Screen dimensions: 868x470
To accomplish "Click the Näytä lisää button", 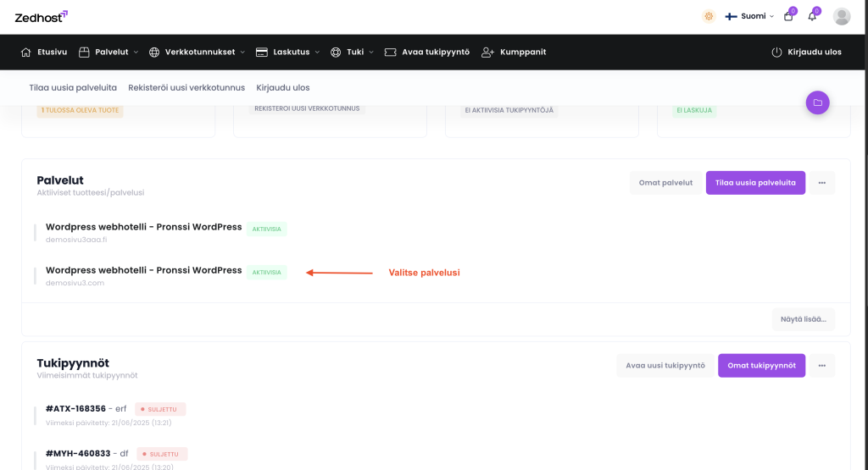I will pyautogui.click(x=804, y=319).
